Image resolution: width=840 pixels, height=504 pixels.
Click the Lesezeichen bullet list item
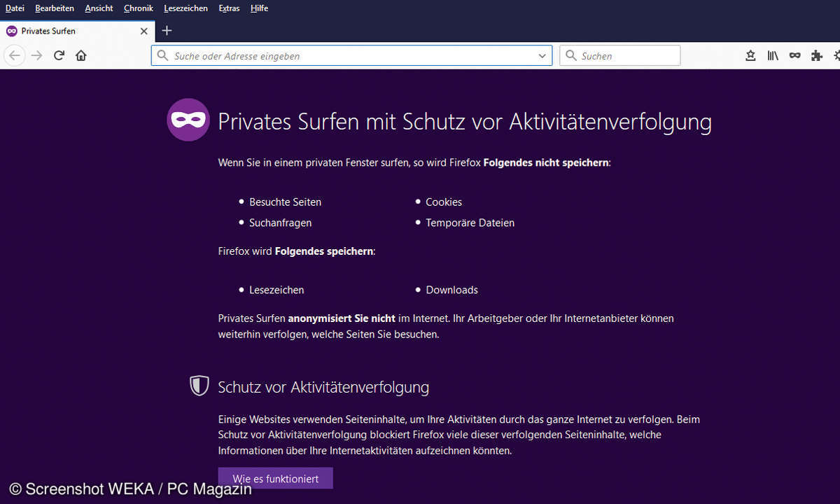(x=276, y=290)
